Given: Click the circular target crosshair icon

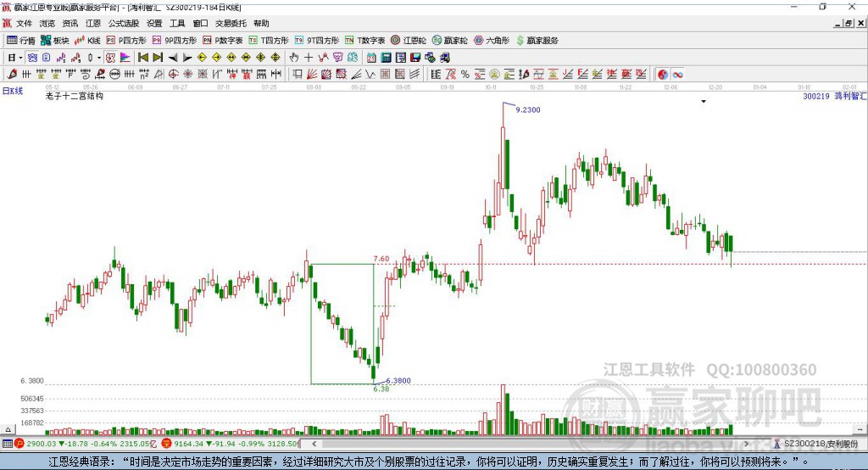Looking at the screenshot, I should [x=173, y=75].
